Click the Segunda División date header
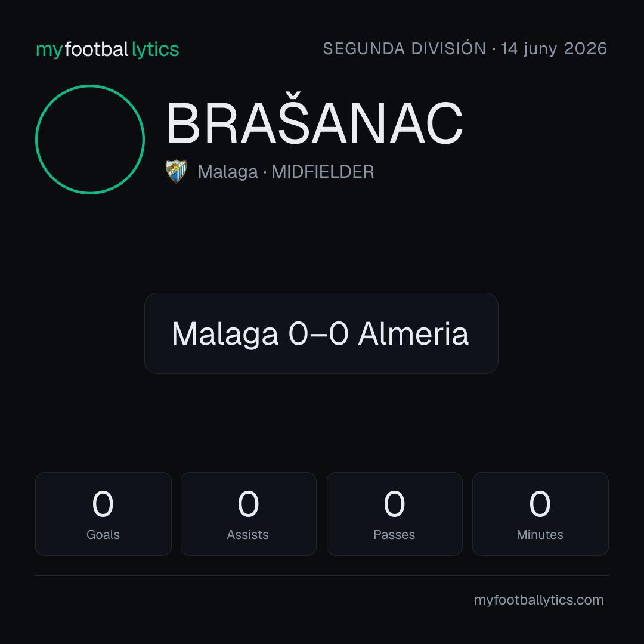644x644 pixels. [x=465, y=49]
